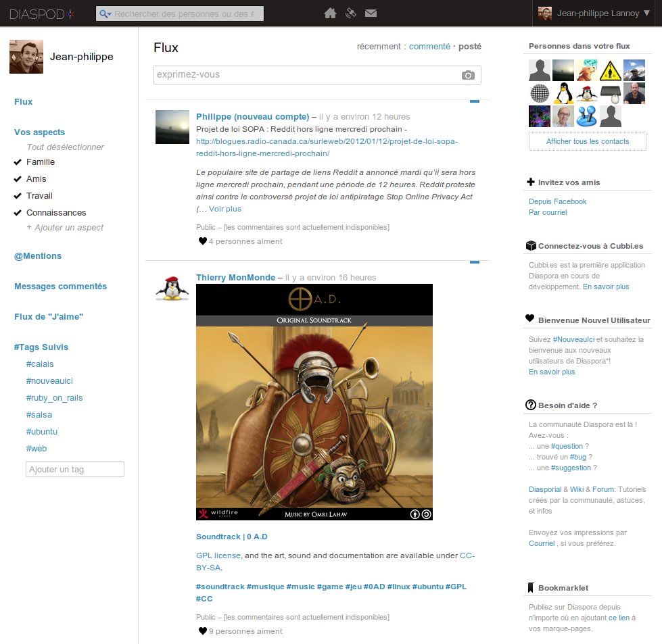This screenshot has width=662, height=644.
Task: Open "Vos aspects" in the sidebar
Action: [x=39, y=132]
